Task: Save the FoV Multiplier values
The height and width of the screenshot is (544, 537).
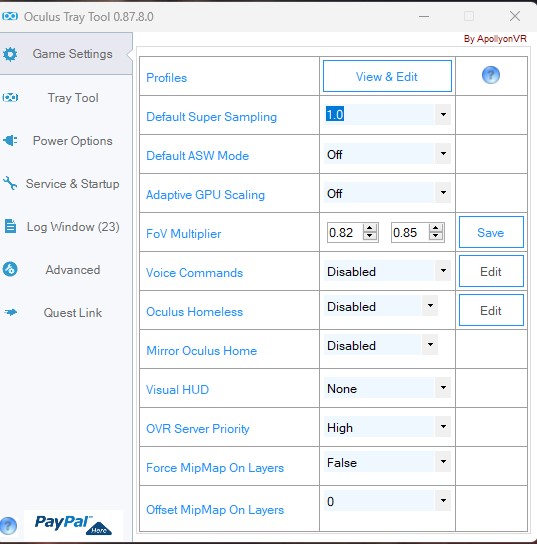Action: coord(491,232)
